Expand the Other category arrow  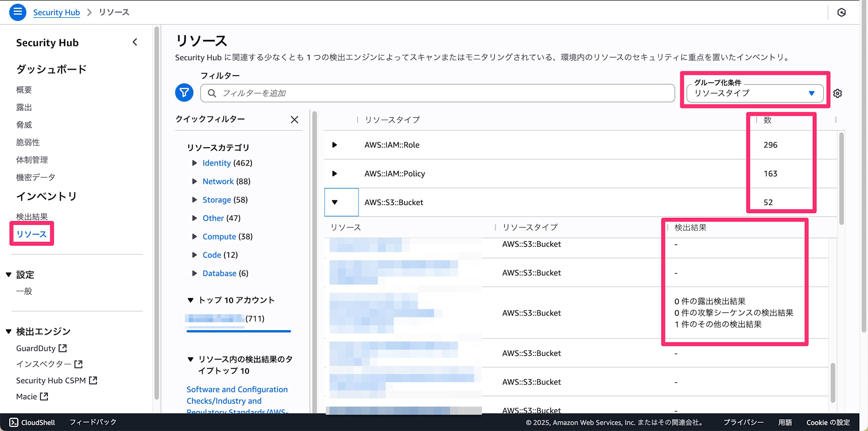point(194,218)
